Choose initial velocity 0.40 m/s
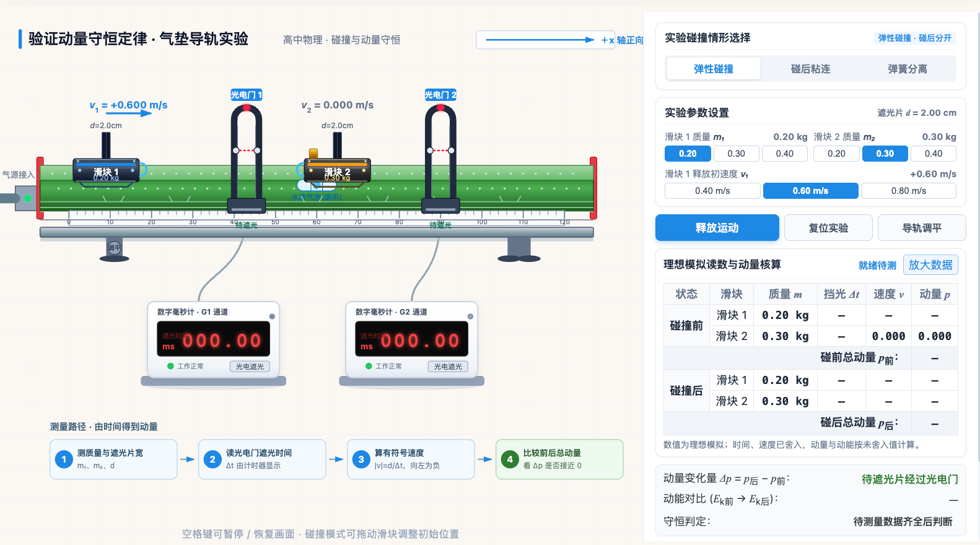Viewport: 980px width, 545px height. 712,191
